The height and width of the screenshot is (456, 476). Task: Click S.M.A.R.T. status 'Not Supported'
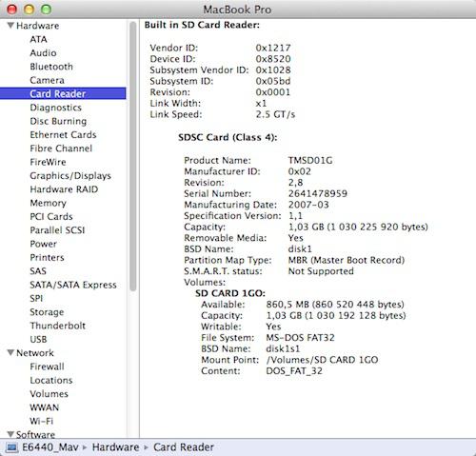tap(321, 271)
